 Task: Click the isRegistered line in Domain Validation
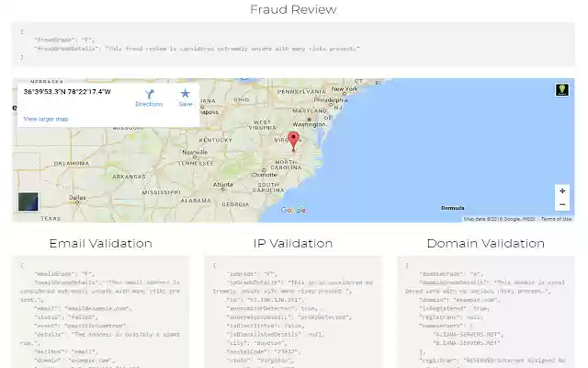(x=454, y=308)
